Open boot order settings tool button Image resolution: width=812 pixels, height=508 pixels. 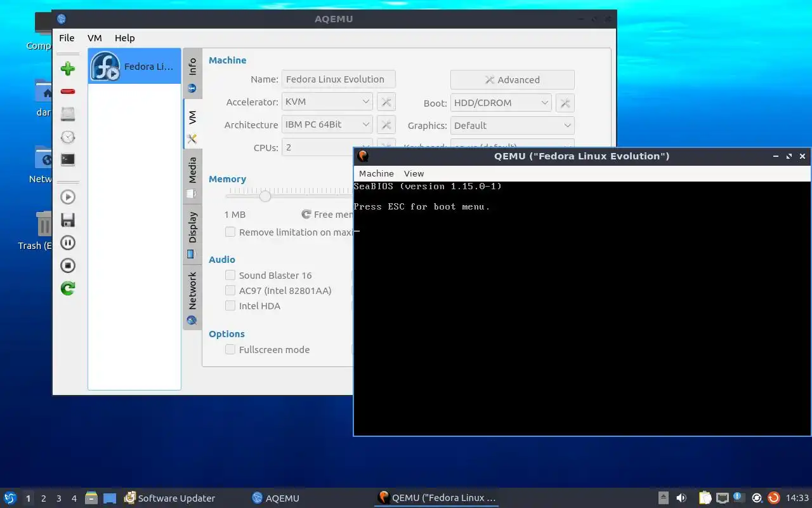[565, 102]
